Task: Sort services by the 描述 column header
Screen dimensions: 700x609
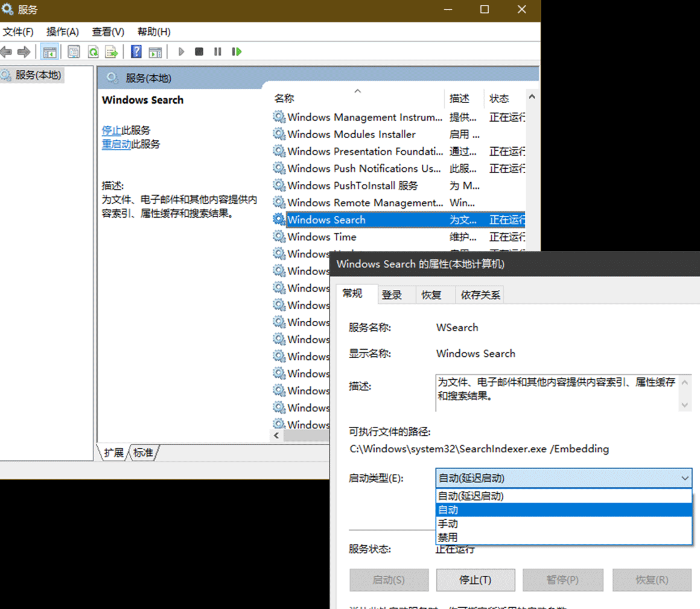Action: tap(463, 98)
